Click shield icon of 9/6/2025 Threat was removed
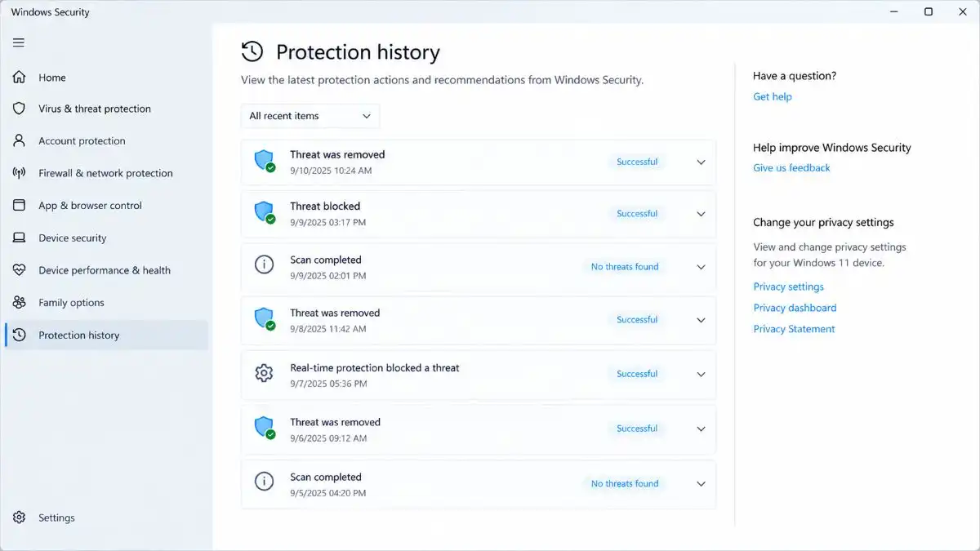980x551 pixels. (265, 429)
